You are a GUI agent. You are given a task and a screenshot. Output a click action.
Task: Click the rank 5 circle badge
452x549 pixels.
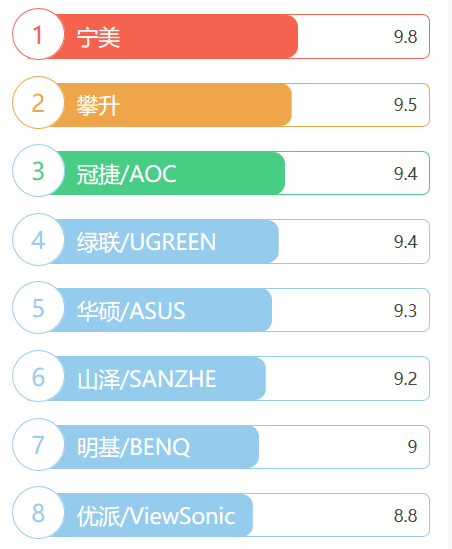coord(39,307)
